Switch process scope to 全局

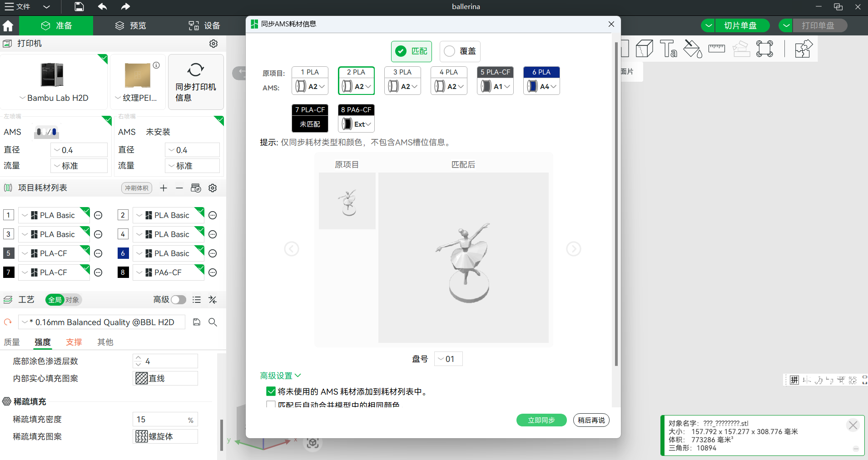pos(55,300)
